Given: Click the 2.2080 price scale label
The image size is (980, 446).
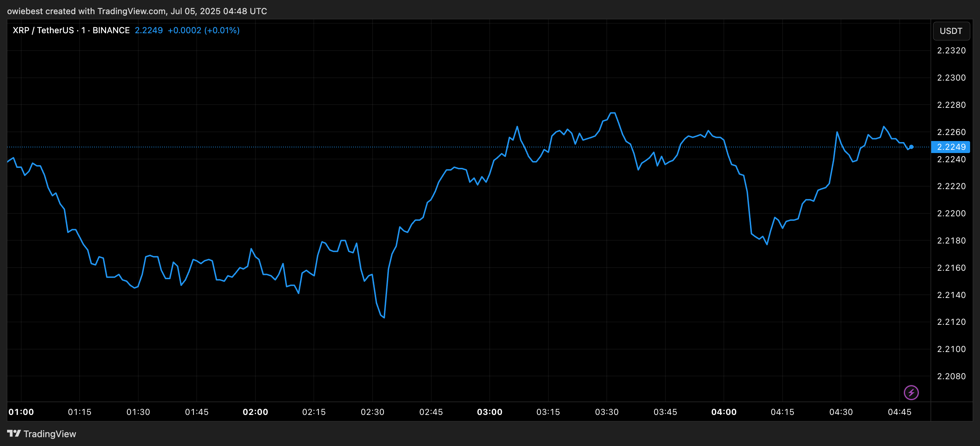Looking at the screenshot, I should coord(951,376).
